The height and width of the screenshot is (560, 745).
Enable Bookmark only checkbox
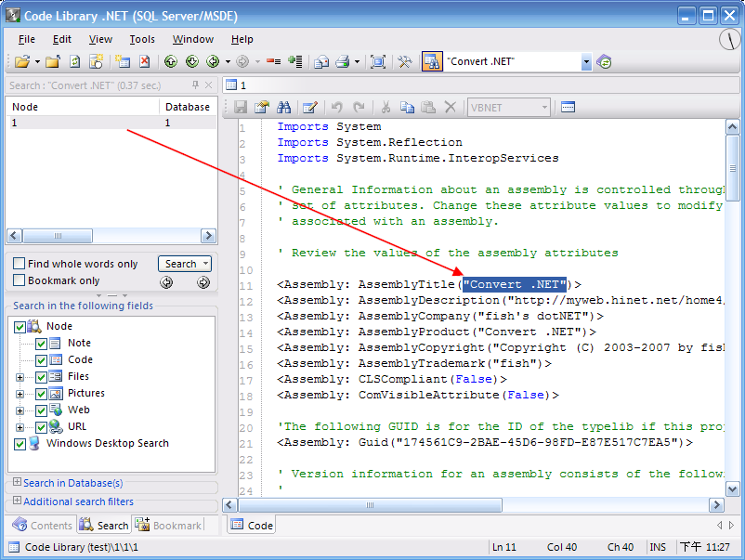(x=19, y=280)
